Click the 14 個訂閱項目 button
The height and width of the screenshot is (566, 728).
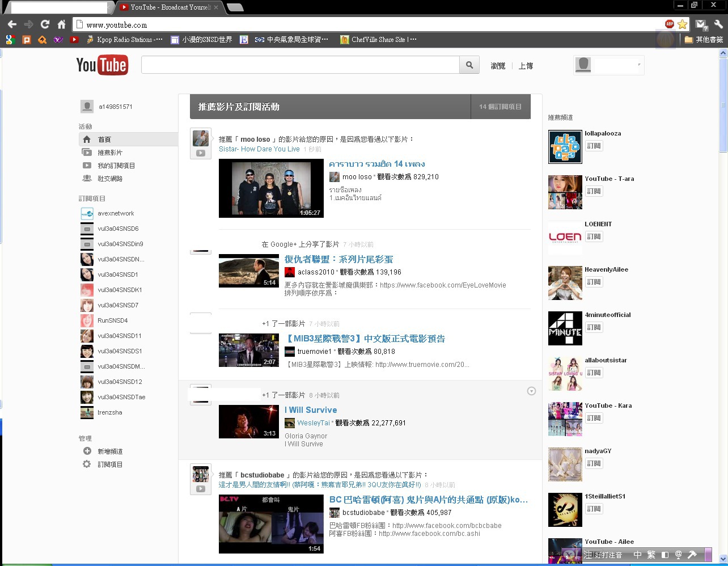(501, 107)
